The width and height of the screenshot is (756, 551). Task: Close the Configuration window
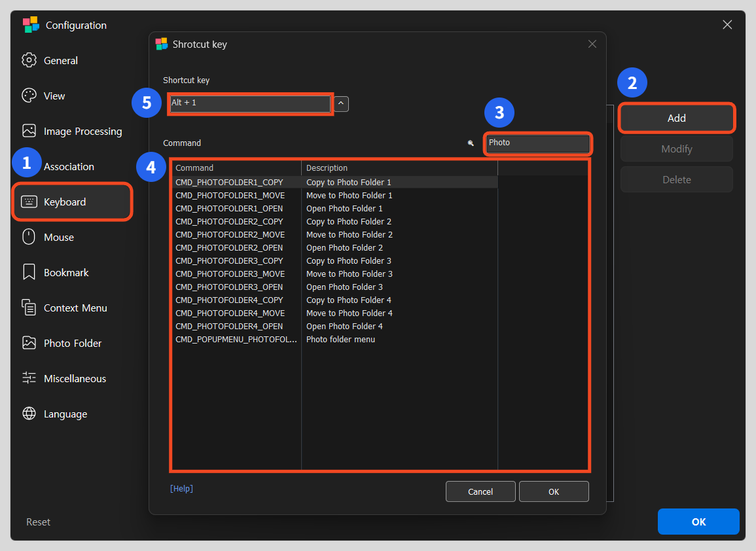point(727,25)
